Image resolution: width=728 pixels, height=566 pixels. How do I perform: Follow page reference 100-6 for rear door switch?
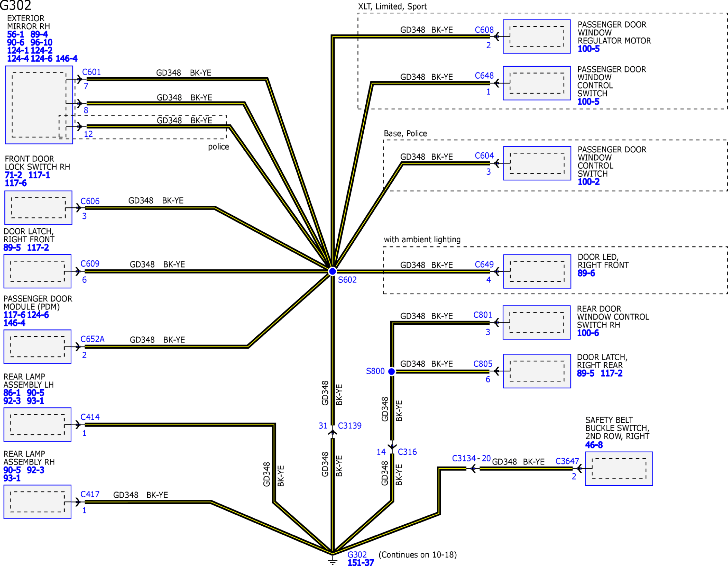tap(588, 333)
